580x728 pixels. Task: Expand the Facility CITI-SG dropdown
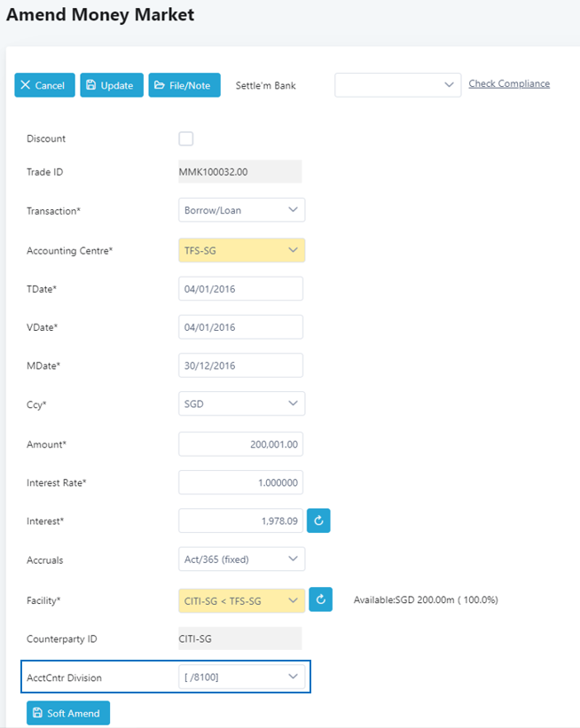tap(242, 600)
